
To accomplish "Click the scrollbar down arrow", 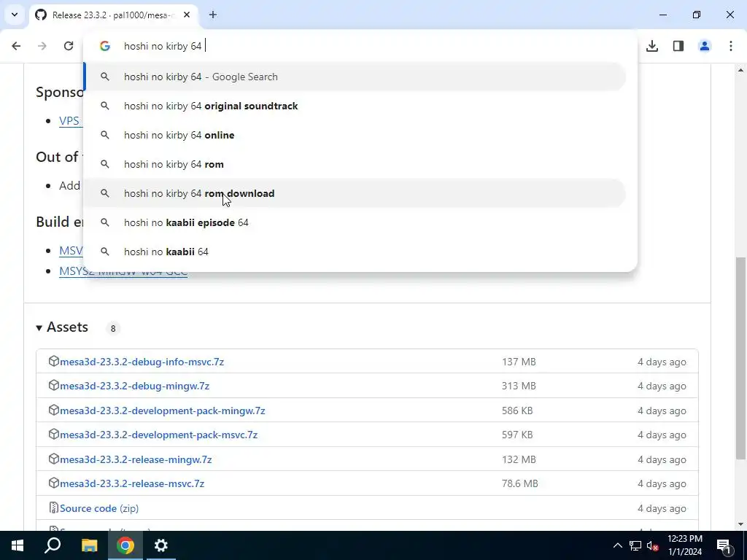I will [x=740, y=524].
